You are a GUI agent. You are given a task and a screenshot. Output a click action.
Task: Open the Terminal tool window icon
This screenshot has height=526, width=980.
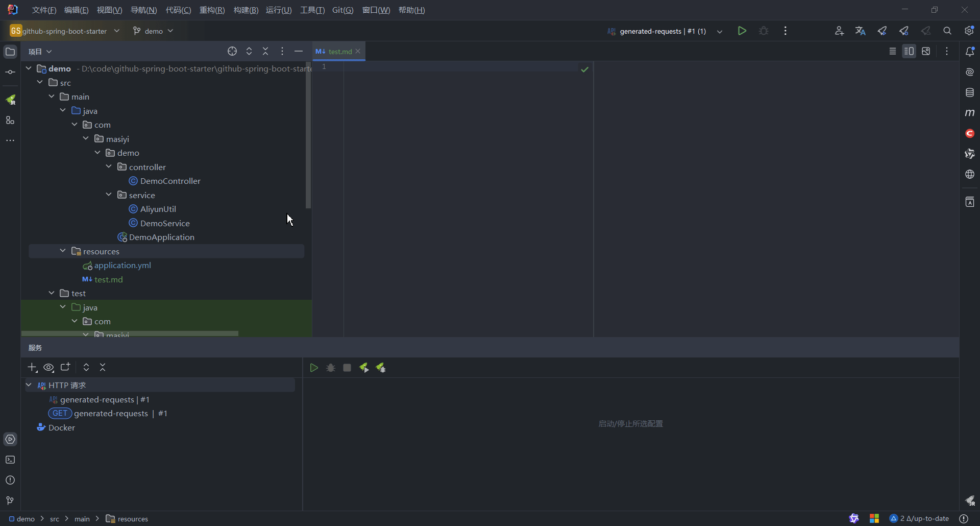[10, 460]
